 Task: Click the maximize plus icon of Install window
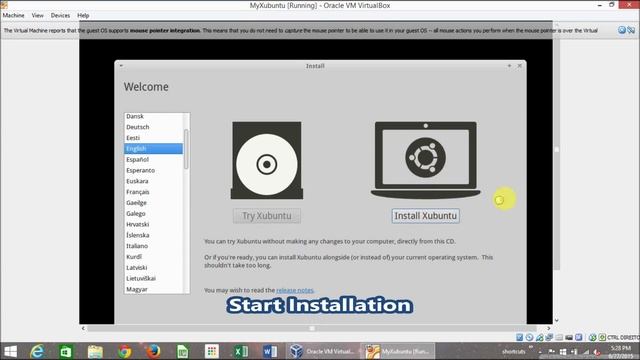[509, 66]
